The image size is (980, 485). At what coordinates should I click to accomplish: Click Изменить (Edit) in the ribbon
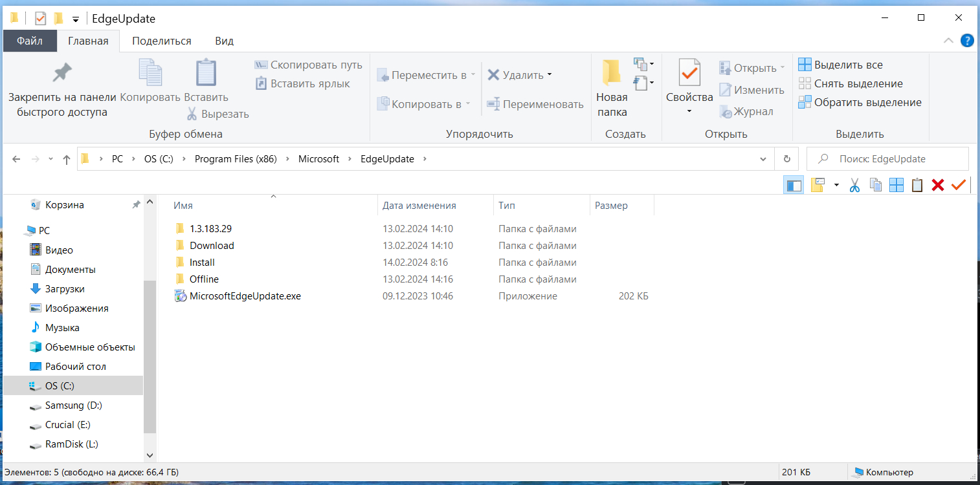click(752, 90)
